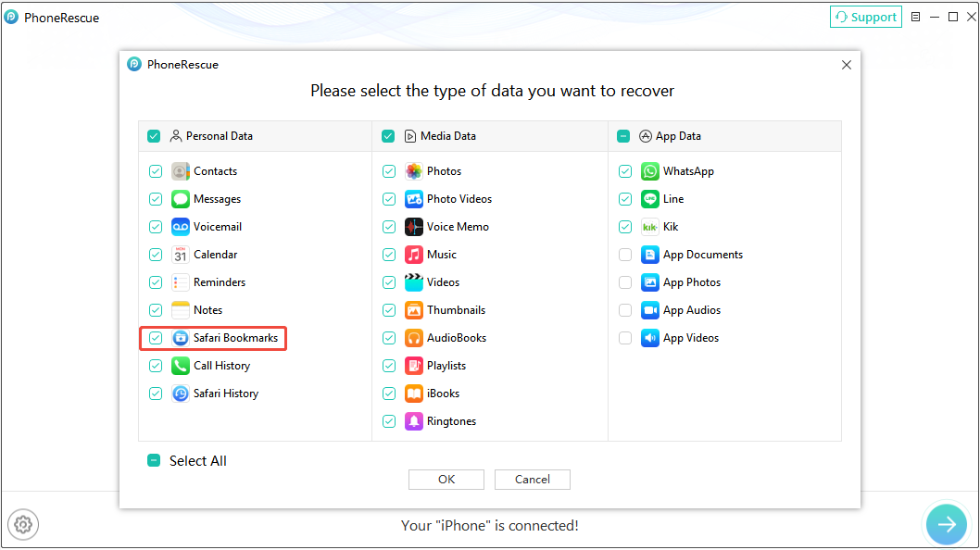Uncheck the Safari Bookmarks checkbox
Viewport: 980px width, 550px height.
(x=156, y=338)
